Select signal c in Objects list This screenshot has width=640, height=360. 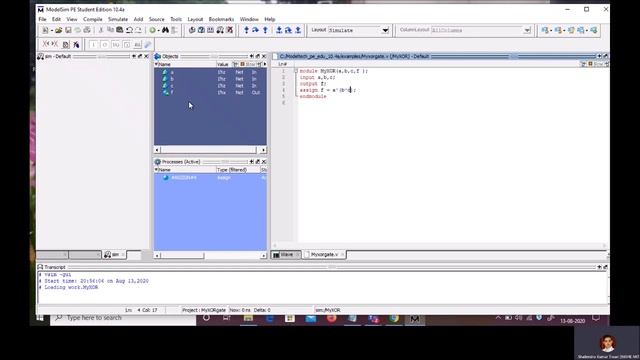[210, 86]
